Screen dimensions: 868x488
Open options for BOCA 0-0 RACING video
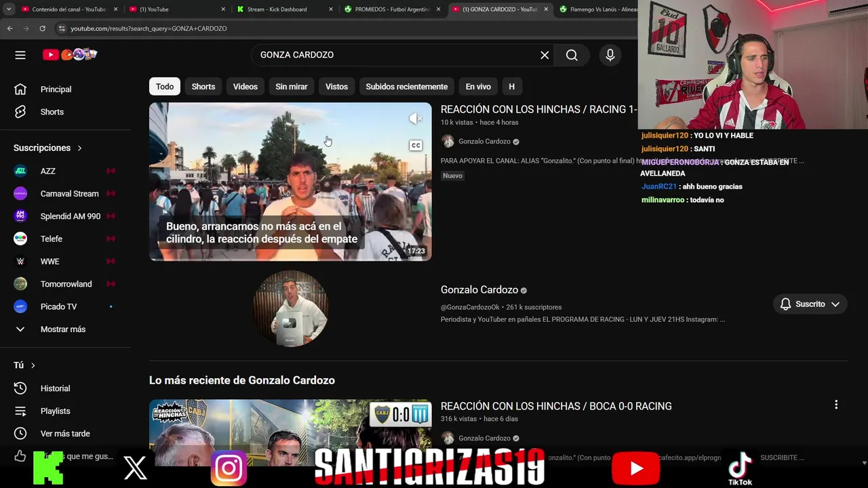click(836, 405)
